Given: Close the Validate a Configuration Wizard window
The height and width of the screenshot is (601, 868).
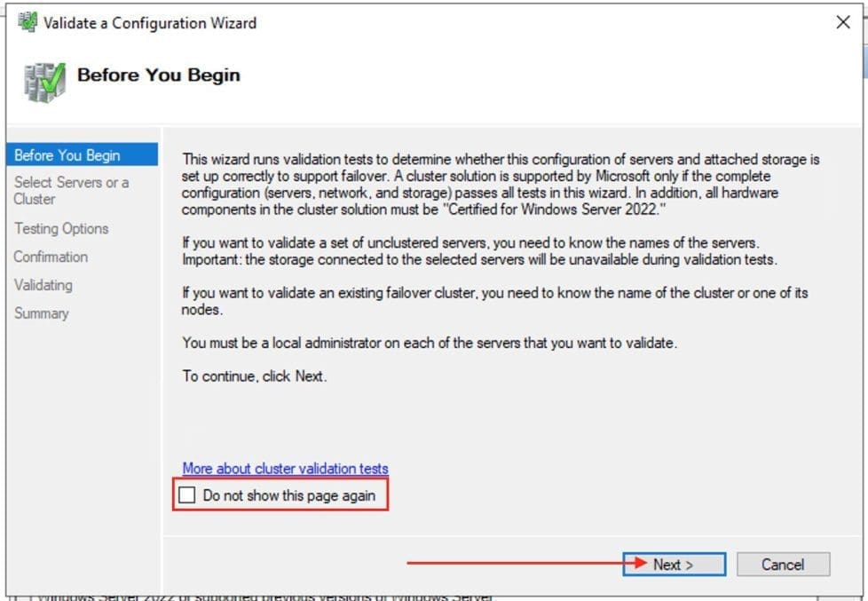Looking at the screenshot, I should point(842,23).
